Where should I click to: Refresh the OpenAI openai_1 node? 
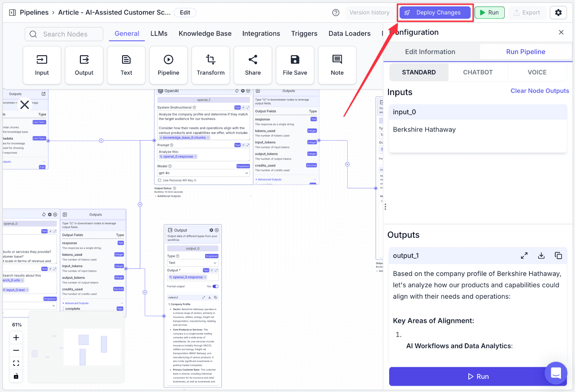coord(237,91)
